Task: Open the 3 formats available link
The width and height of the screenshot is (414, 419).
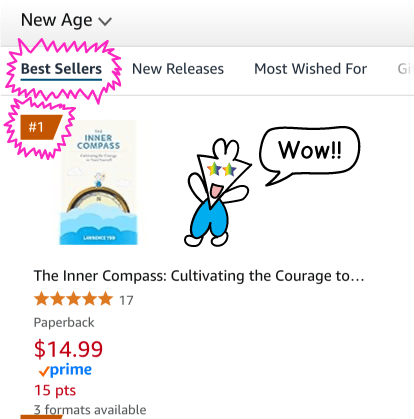Action: [x=90, y=410]
